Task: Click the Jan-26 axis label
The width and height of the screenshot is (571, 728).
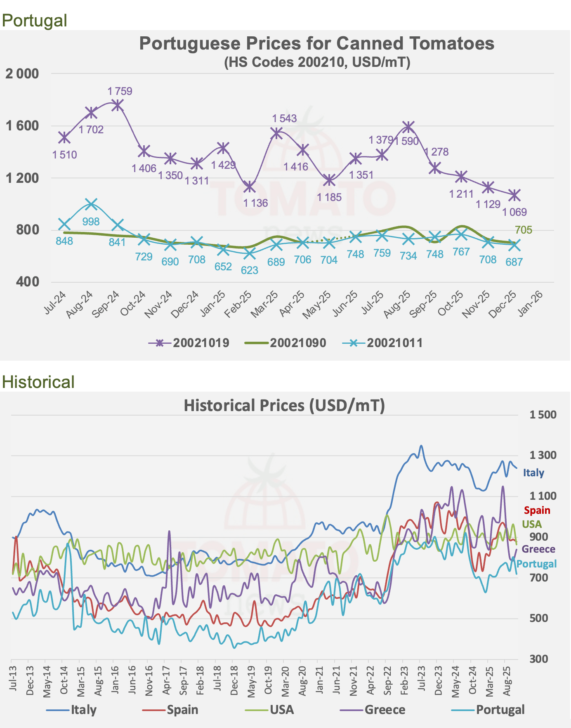Action: coord(530,303)
